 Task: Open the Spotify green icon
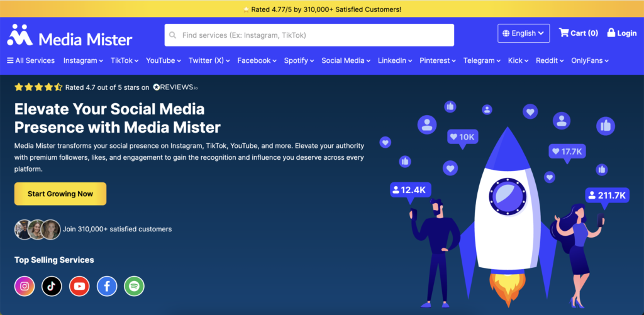[x=134, y=286]
